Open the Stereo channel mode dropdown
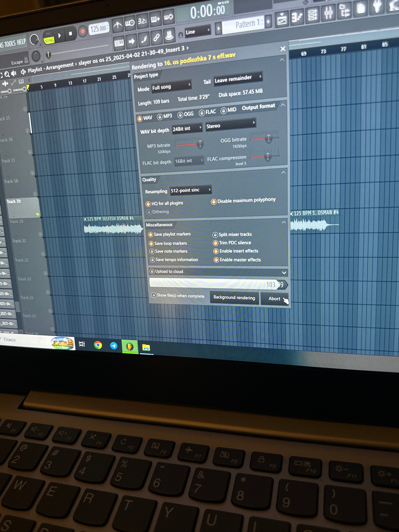The width and height of the screenshot is (399, 532). (230, 125)
